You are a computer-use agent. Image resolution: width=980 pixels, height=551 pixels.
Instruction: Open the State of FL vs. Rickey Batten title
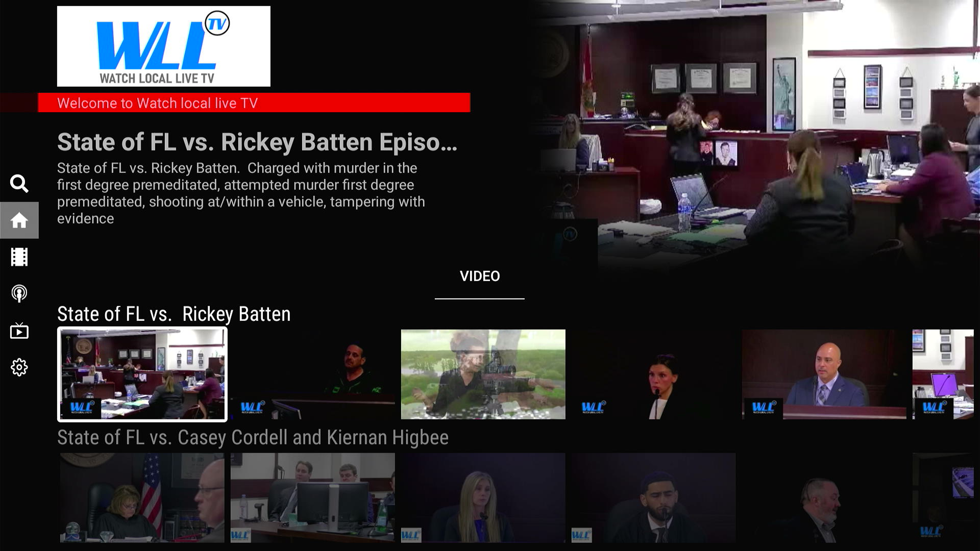(x=258, y=143)
